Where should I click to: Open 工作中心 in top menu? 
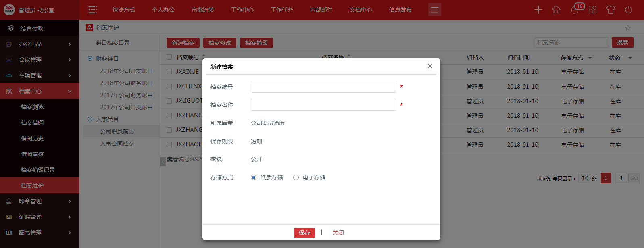click(242, 10)
